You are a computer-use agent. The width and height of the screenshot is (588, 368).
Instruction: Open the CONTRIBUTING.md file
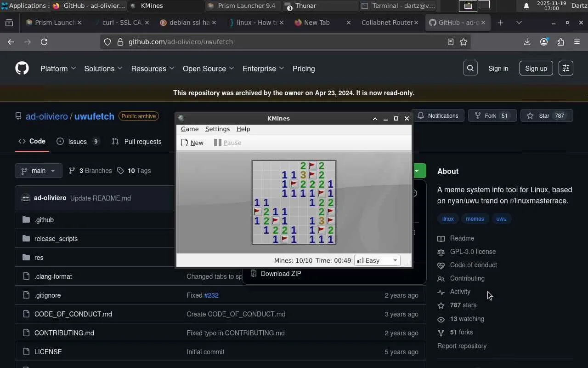coord(64,333)
